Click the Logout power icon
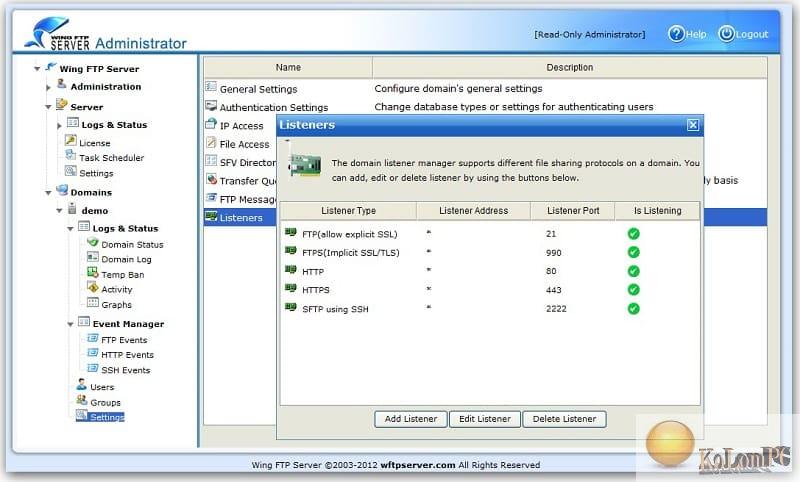Screen dimensions: 800x482 (726, 34)
